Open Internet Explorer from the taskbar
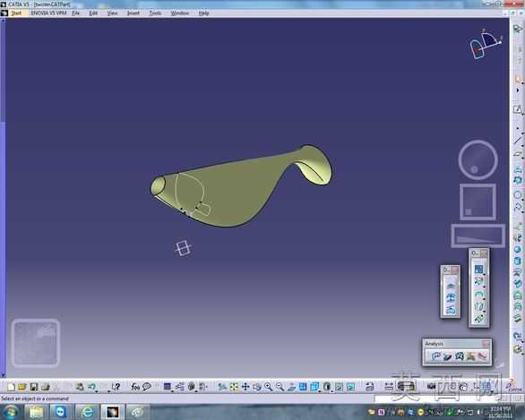 pos(87,412)
